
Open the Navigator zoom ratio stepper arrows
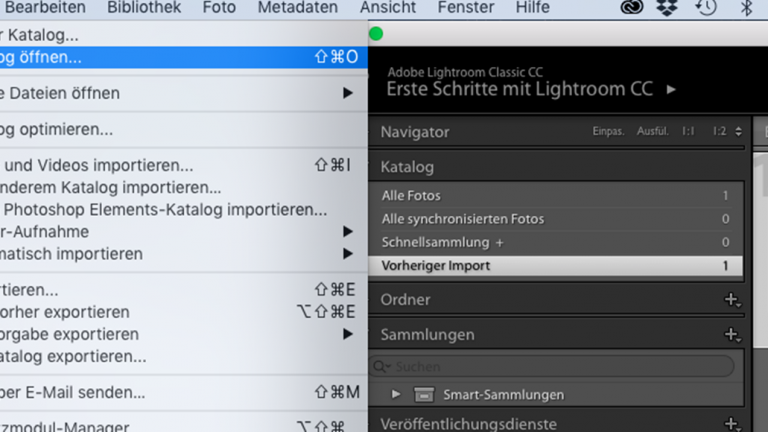[x=738, y=131]
